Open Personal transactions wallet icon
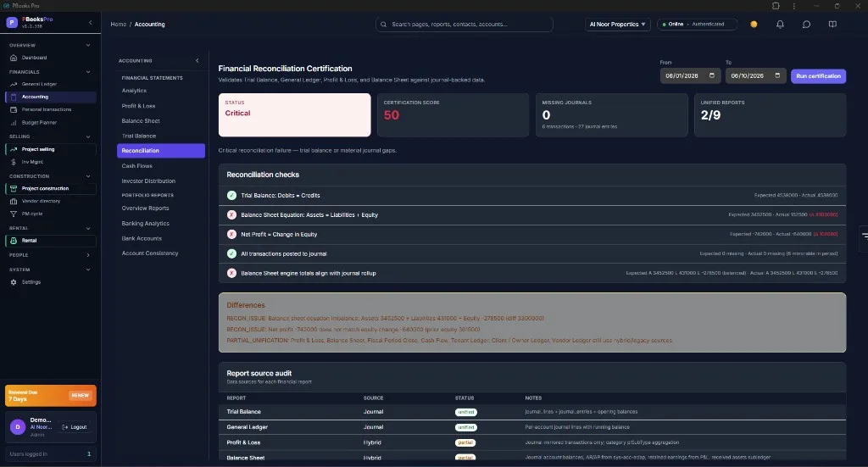 pos(14,109)
